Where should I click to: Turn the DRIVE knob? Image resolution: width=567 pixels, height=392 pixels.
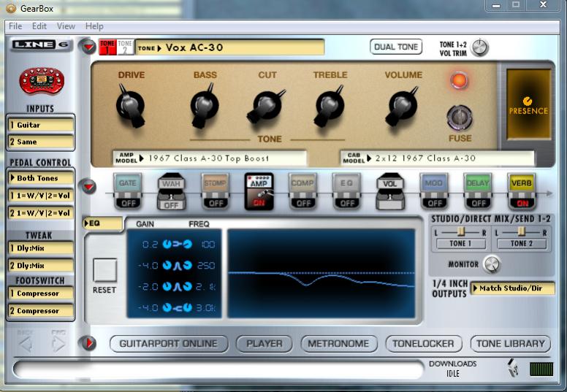pyautogui.click(x=130, y=106)
